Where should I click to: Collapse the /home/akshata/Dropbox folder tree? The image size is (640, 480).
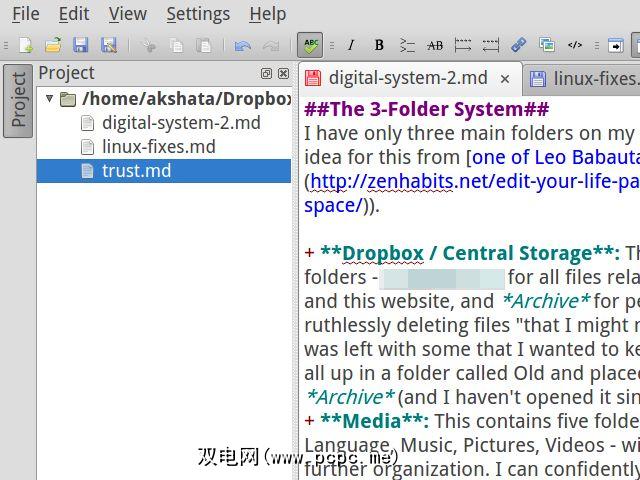[49, 99]
